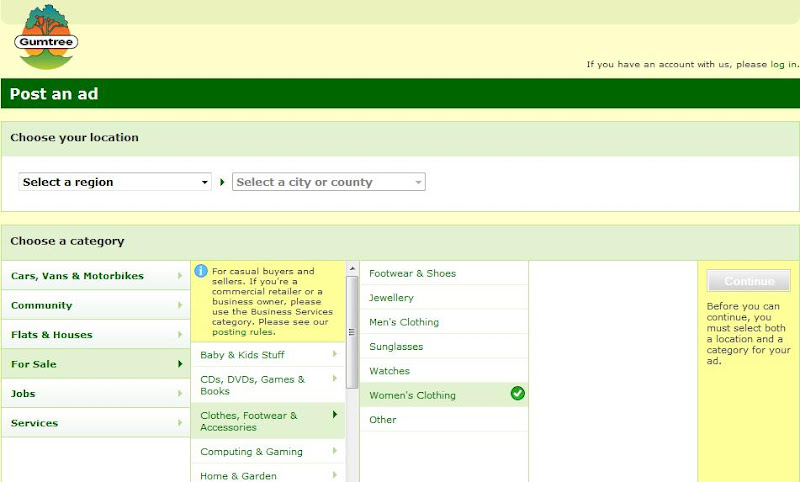
Task: Select the Services category
Action: (96, 423)
